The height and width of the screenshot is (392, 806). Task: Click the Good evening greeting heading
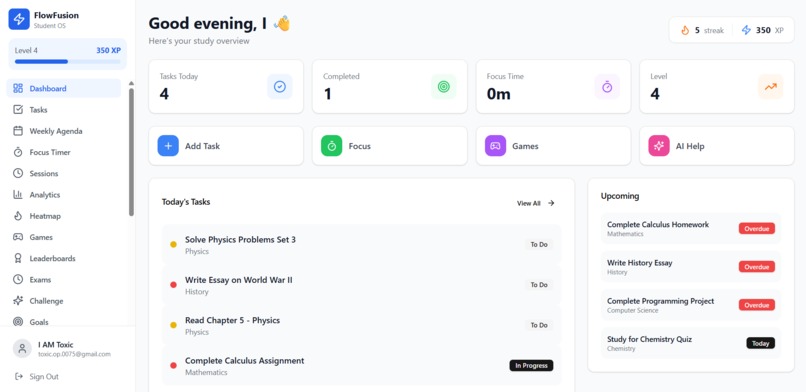[x=219, y=23]
